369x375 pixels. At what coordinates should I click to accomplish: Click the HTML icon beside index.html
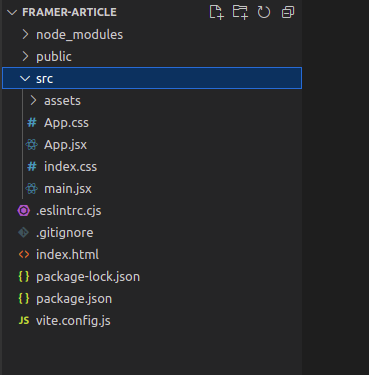pos(24,255)
